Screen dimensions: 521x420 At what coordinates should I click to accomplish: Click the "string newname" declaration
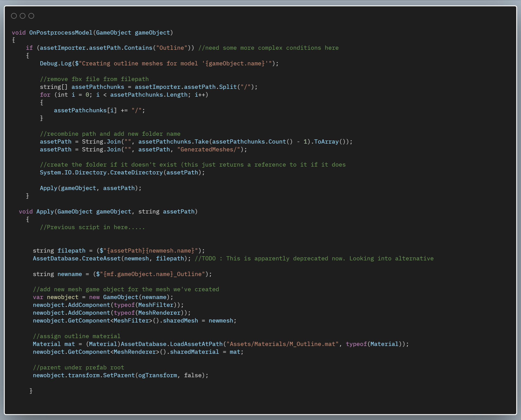tap(57, 274)
